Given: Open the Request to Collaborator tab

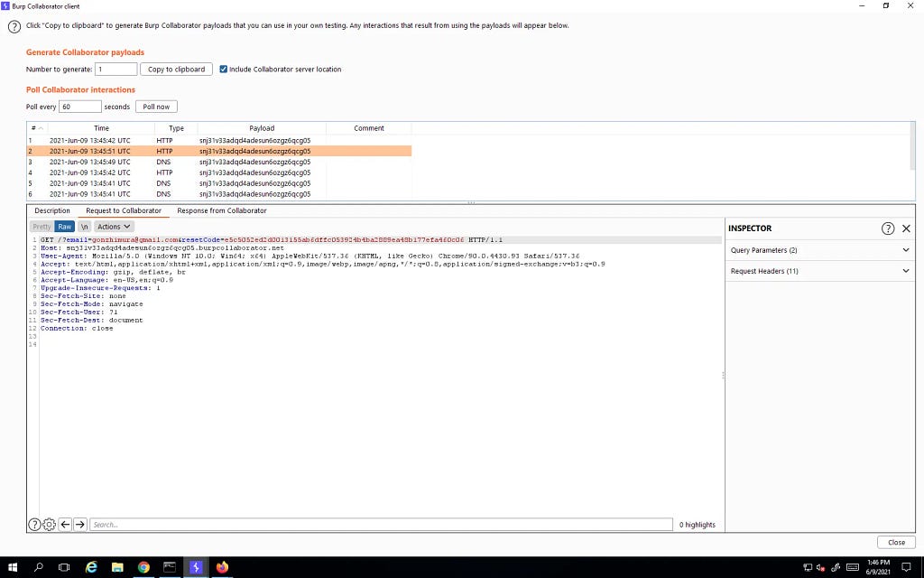Looking at the screenshot, I should (124, 210).
